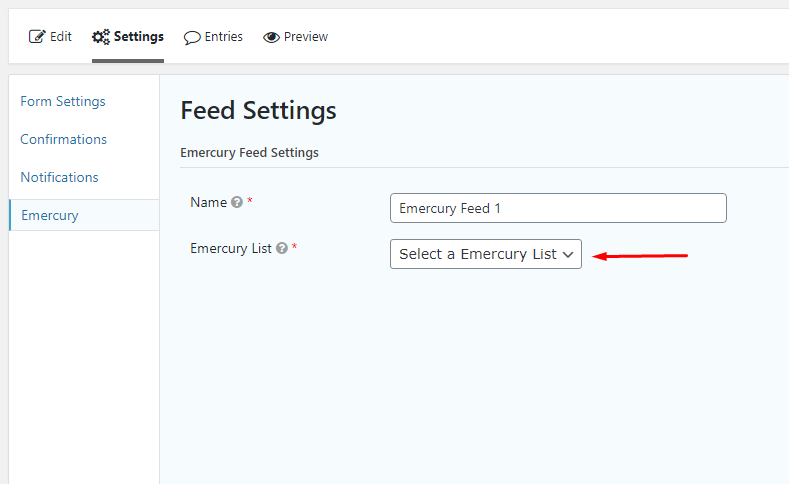Click the Emercury List field label
This screenshot has width=789, height=484.
coord(231,248)
